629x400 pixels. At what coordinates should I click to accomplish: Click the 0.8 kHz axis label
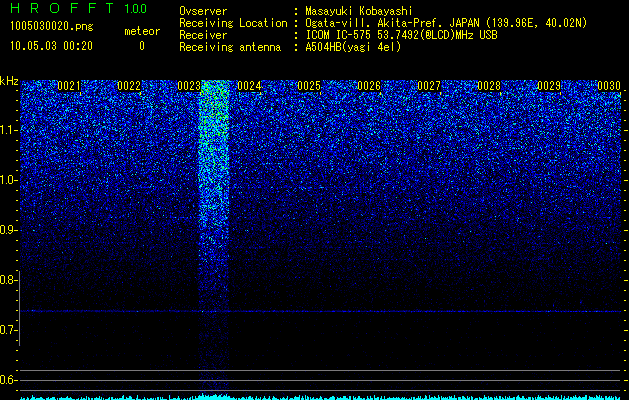pos(8,280)
